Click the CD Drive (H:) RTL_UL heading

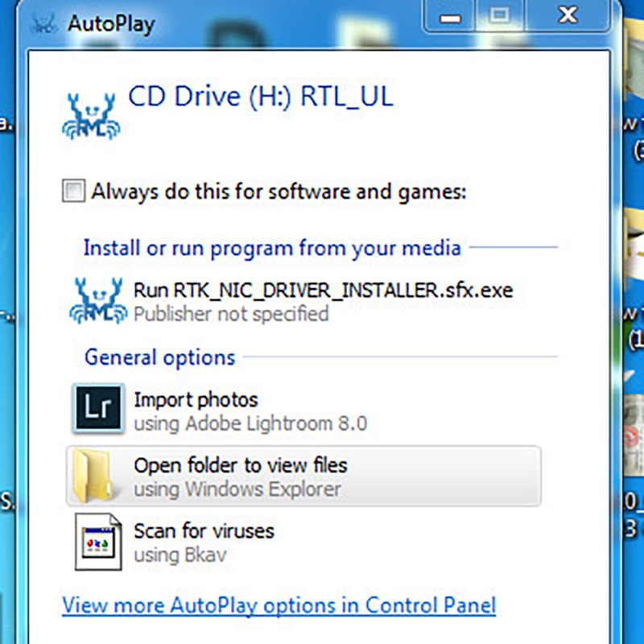[x=261, y=97]
